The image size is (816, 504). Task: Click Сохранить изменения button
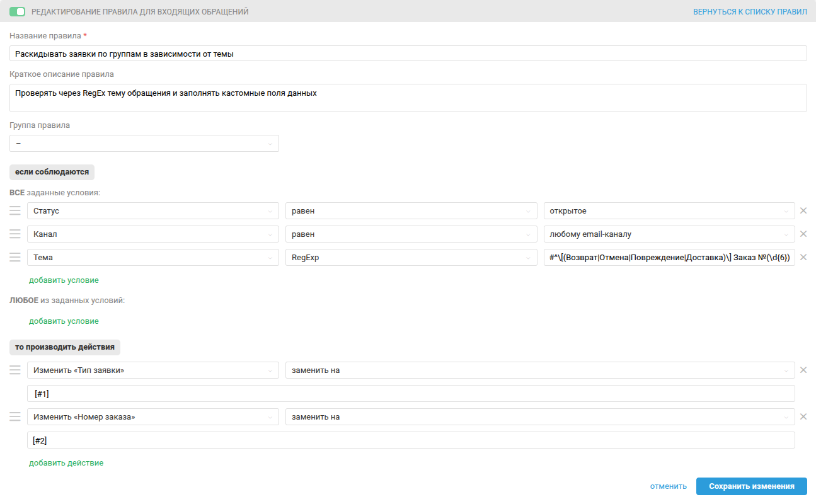pyautogui.click(x=751, y=486)
